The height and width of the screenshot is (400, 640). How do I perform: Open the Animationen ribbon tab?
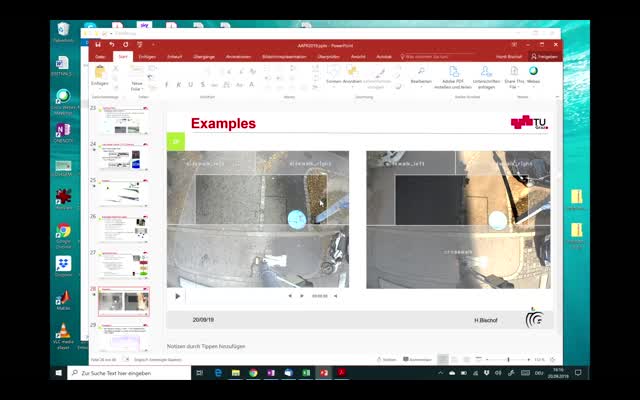(238, 57)
